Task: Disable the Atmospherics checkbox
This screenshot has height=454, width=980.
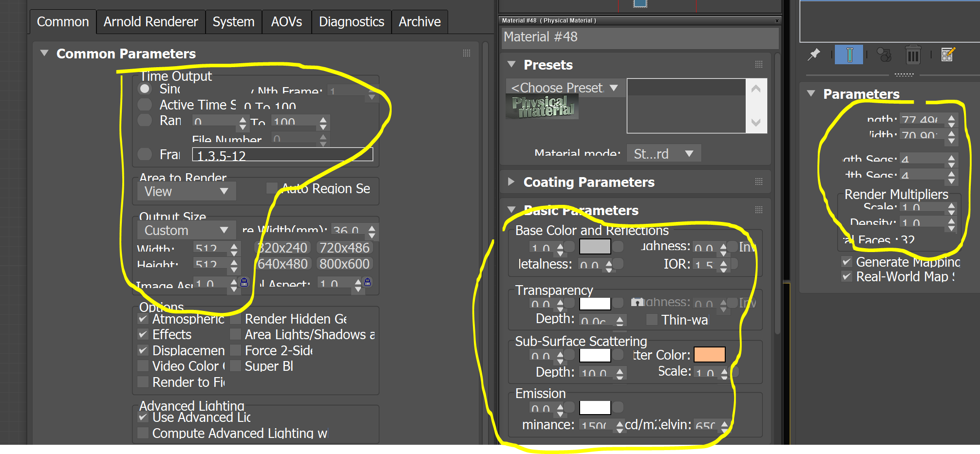Action: tap(143, 319)
